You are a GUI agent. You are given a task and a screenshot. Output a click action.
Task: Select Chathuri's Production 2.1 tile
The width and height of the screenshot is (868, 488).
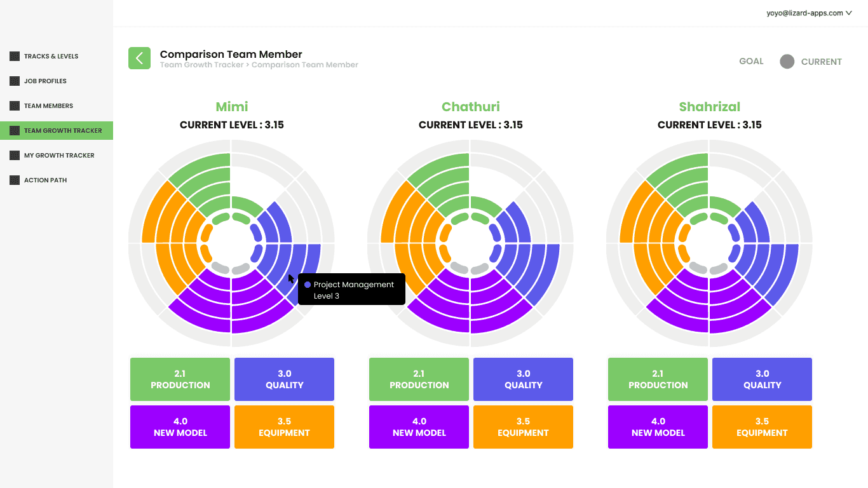coord(419,379)
